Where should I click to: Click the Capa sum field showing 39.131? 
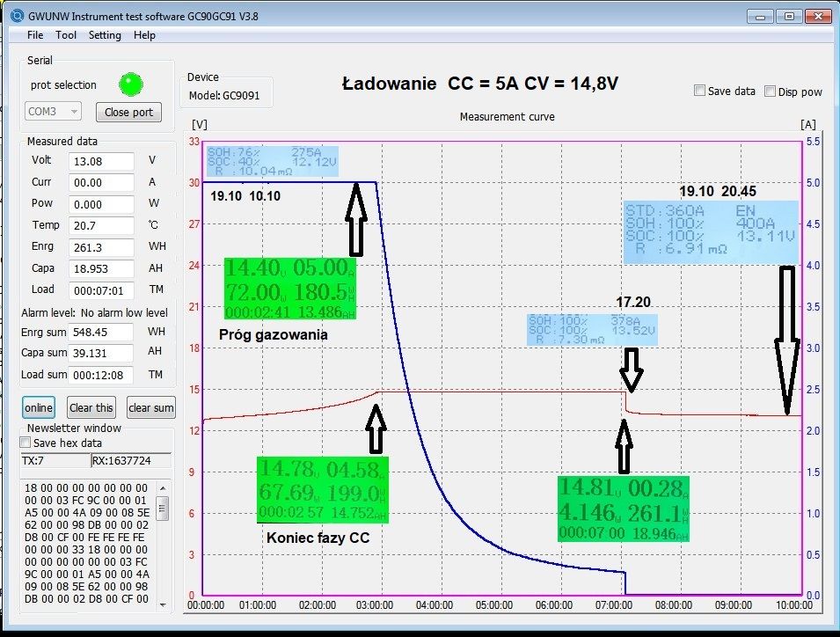pos(101,353)
